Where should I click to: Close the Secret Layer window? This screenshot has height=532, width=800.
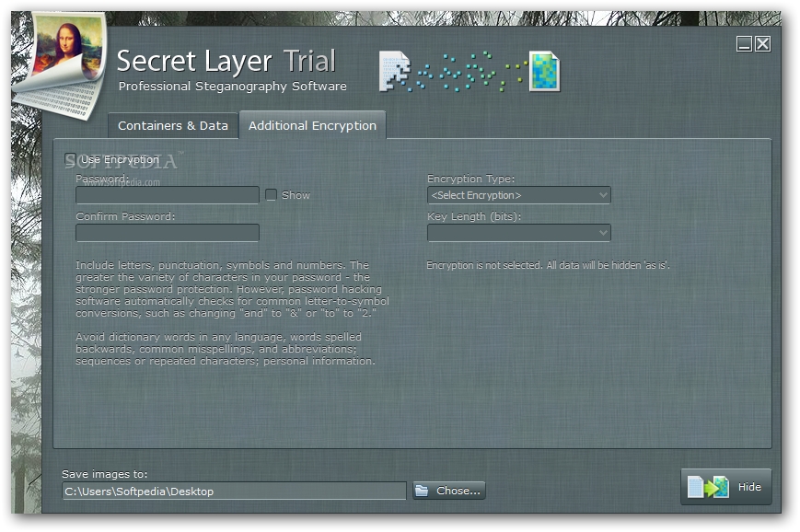[x=763, y=44]
